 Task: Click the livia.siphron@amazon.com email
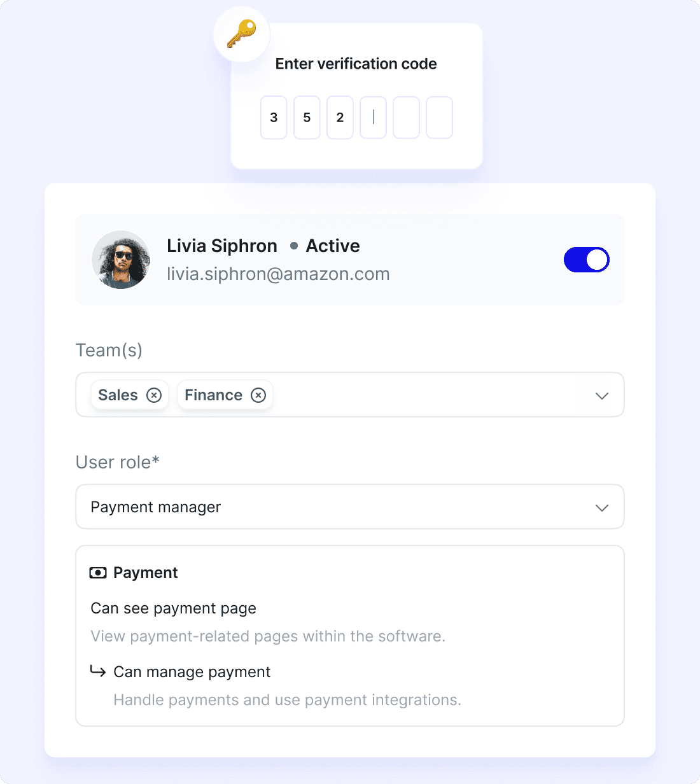pyautogui.click(x=278, y=274)
